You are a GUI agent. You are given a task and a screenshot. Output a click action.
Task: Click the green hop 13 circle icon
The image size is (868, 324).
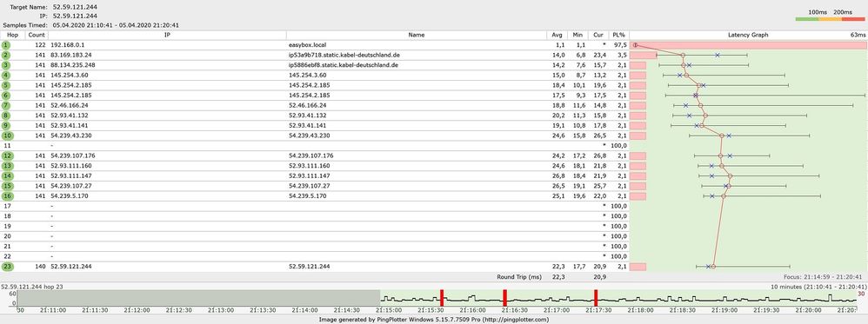(7, 166)
